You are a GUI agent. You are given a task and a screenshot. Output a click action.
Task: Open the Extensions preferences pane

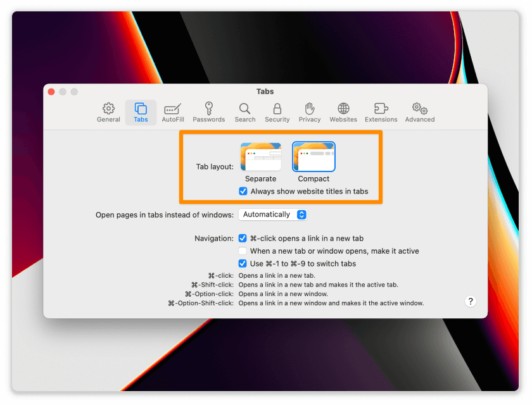coord(381,113)
